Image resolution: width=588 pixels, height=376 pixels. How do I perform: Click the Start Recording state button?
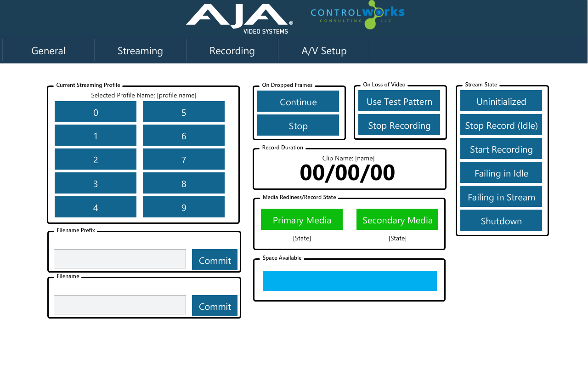(501, 148)
